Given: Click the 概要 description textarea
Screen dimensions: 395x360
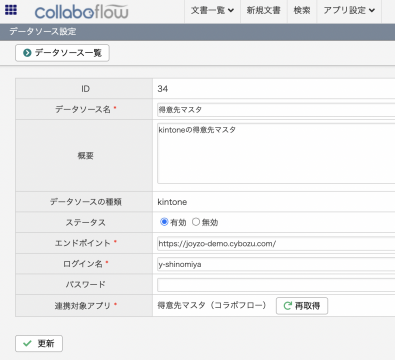Looking at the screenshot, I should (276, 153).
